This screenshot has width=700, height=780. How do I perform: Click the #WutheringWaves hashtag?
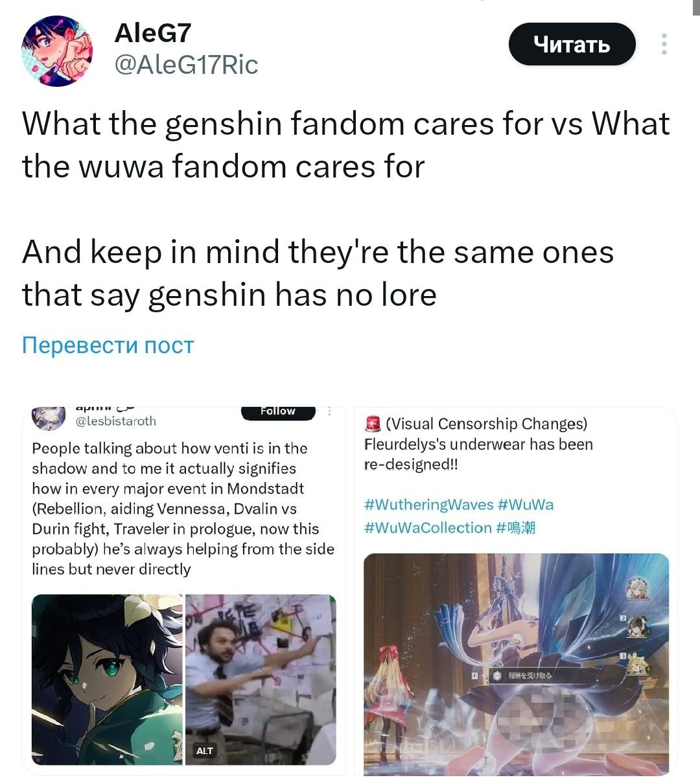(x=429, y=505)
